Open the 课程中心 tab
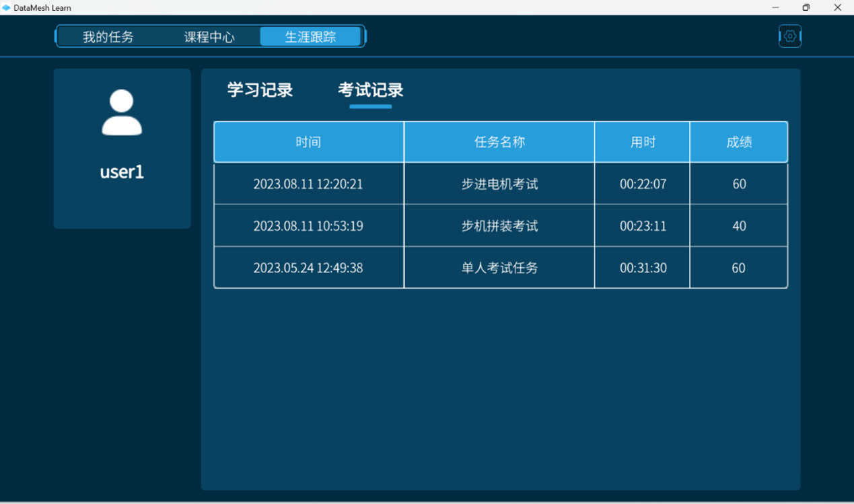Image resolution: width=854 pixels, height=504 pixels. [209, 37]
